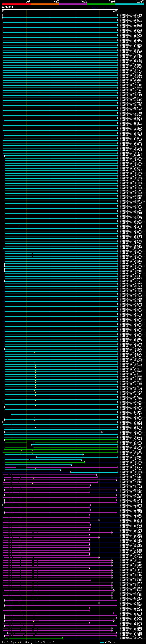Screen dimensions: 146x644
Task: Click the green ~80% identity color segment
Action: pos(101,4)
